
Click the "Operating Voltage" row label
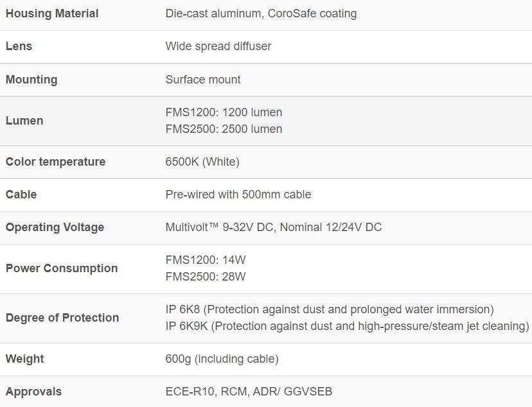coord(55,227)
